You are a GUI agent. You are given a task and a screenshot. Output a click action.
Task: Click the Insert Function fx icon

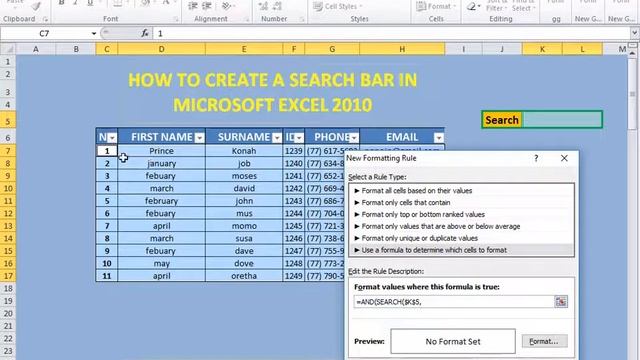coord(145,33)
